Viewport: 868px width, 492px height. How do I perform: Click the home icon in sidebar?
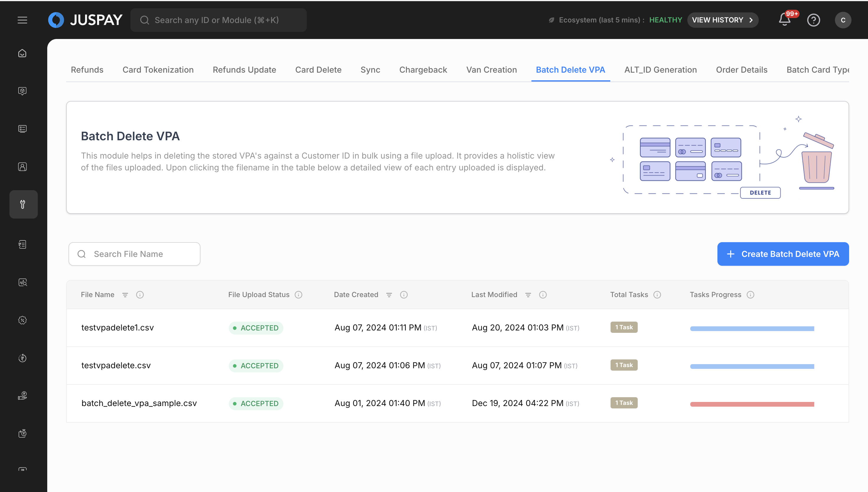click(x=22, y=53)
